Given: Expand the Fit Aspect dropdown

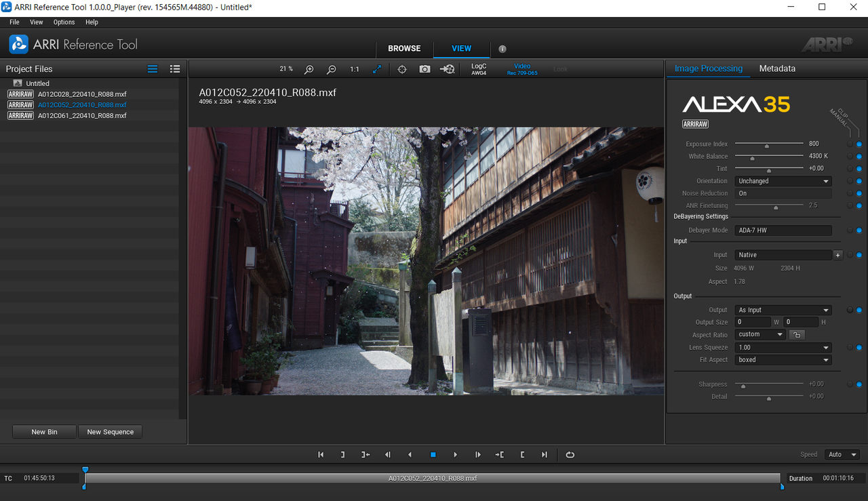Looking at the screenshot, I should click(x=783, y=360).
